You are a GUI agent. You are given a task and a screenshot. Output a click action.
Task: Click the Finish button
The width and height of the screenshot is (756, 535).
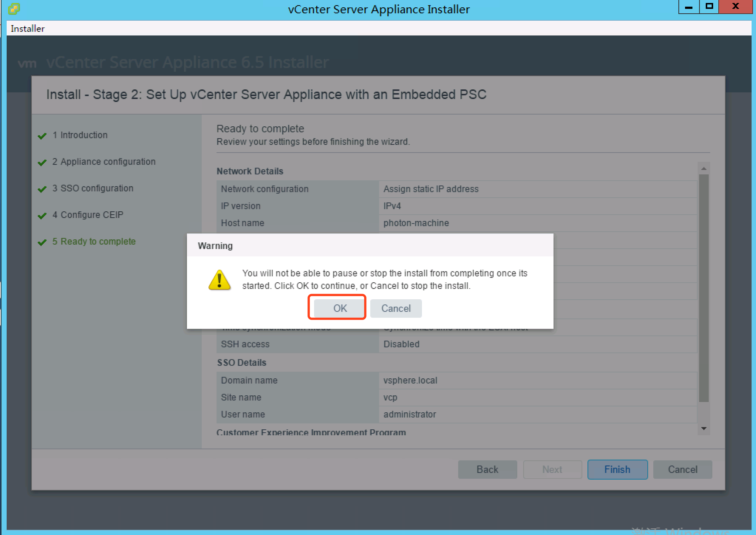coord(617,469)
